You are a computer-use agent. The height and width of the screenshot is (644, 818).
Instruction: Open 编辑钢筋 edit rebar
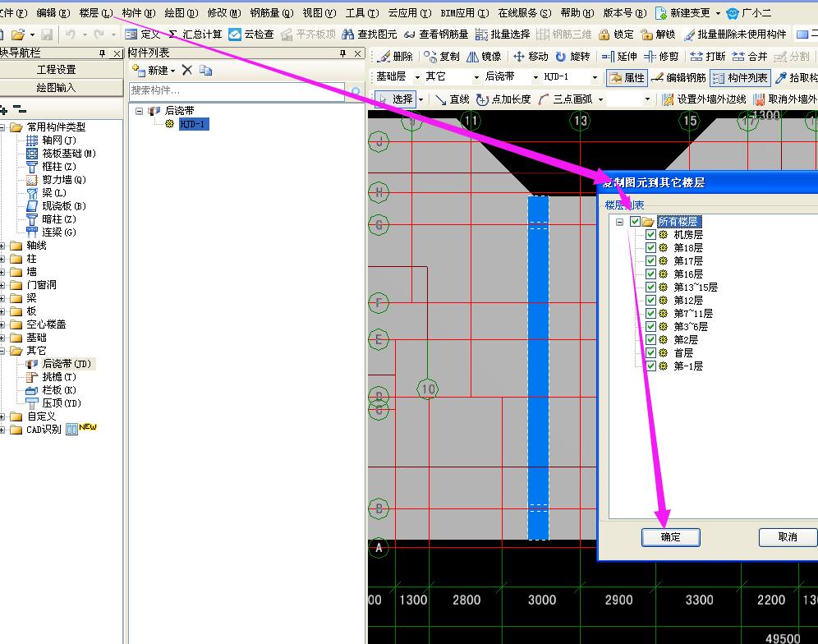678,78
